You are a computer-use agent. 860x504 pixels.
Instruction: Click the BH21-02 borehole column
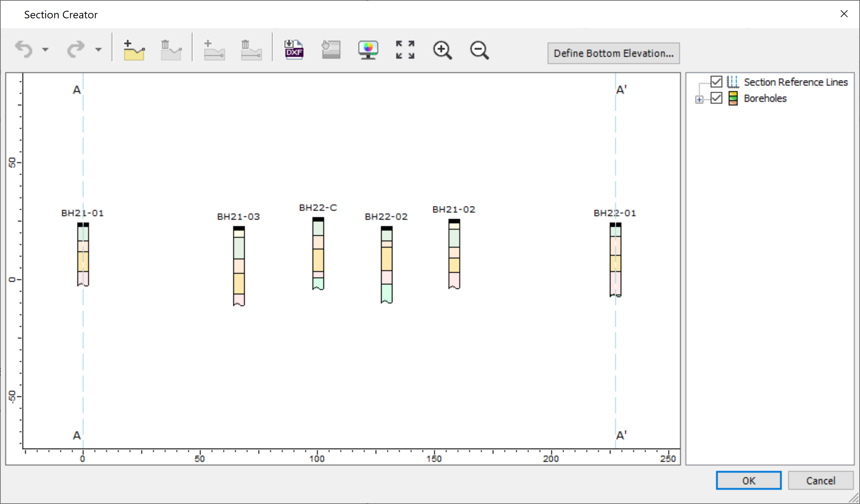(454, 254)
